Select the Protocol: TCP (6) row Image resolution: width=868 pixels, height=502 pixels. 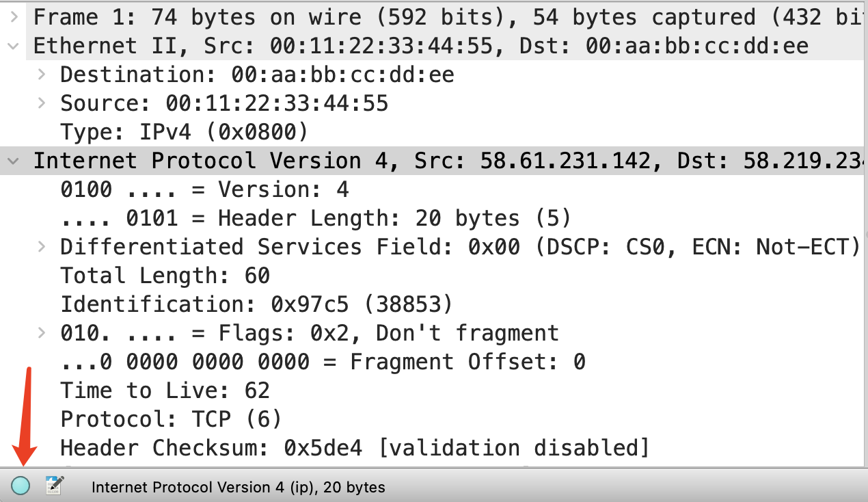click(x=171, y=419)
